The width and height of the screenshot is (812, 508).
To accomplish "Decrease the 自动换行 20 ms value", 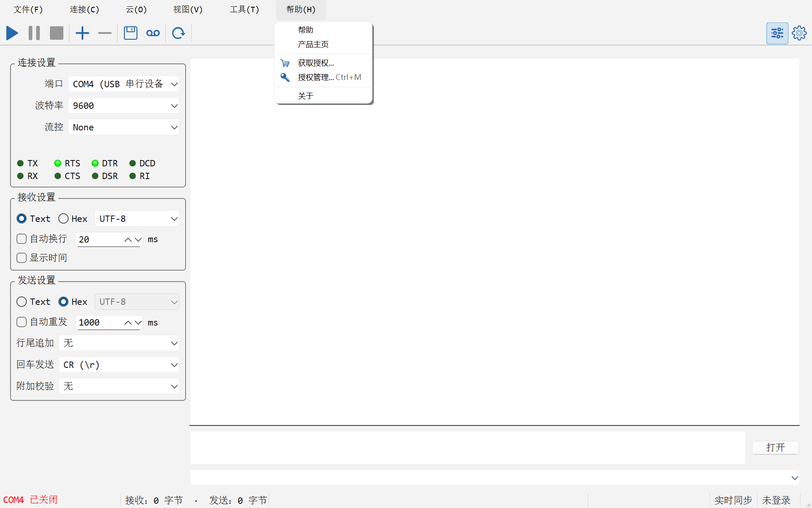I will 138,240.
